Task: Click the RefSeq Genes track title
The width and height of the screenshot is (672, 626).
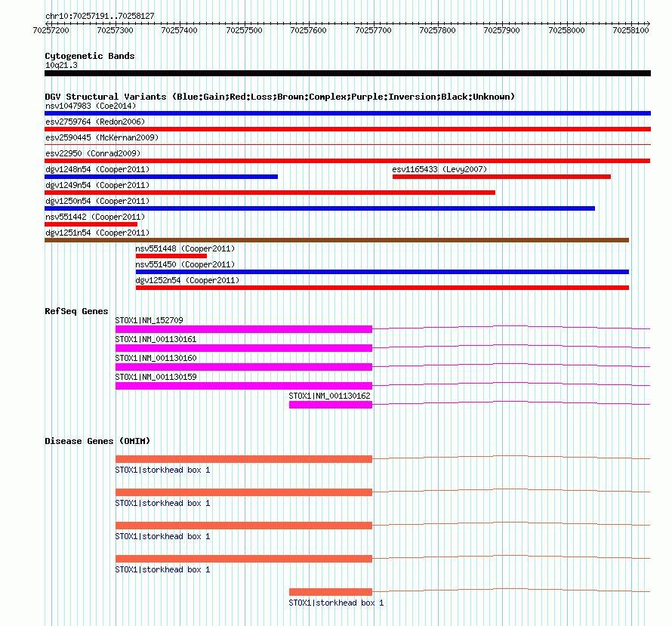Action: coord(77,311)
